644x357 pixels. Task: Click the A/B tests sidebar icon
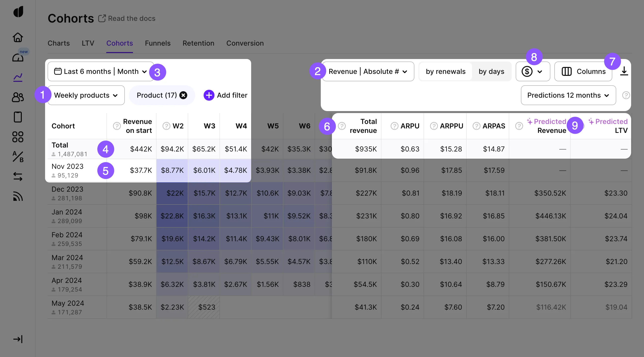18,157
